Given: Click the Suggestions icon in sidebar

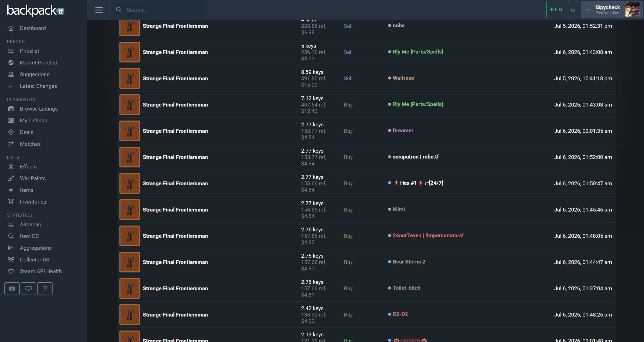Looking at the screenshot, I should (11, 74).
